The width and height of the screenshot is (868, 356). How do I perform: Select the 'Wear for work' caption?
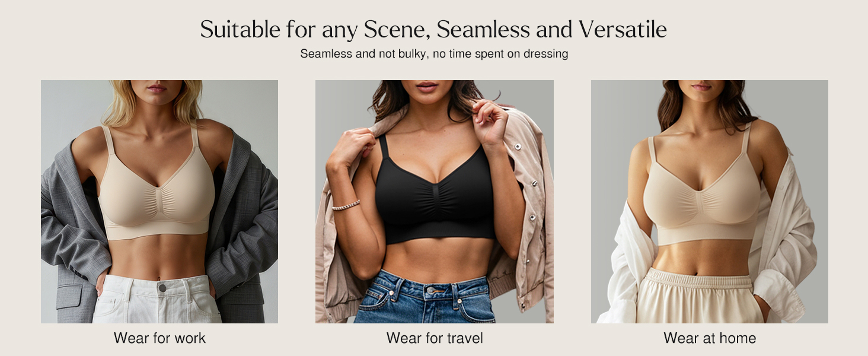tap(159, 339)
